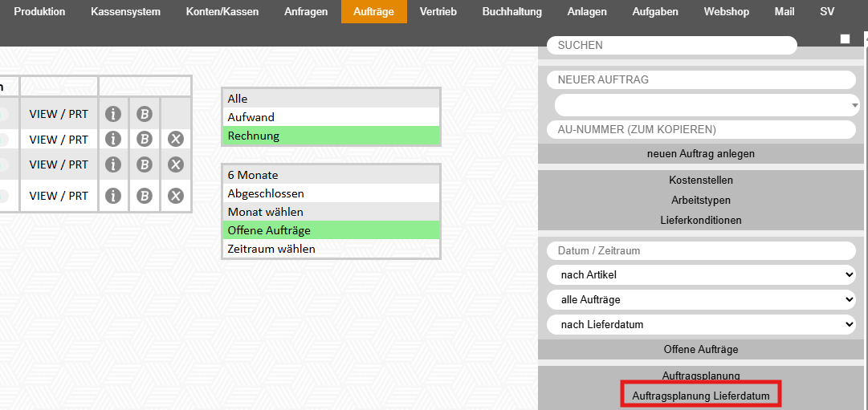Click the X delete icon in the third row
This screenshot has width=868, height=410.
[176, 164]
